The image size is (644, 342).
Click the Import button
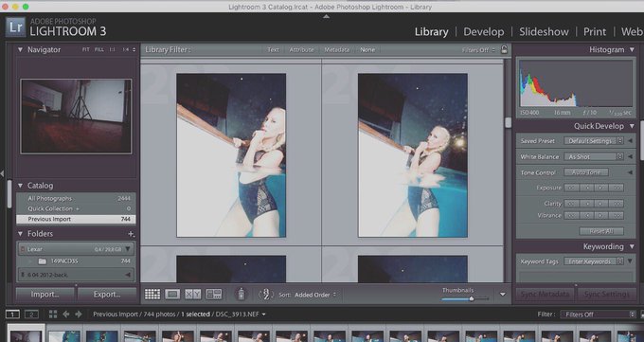tap(45, 295)
